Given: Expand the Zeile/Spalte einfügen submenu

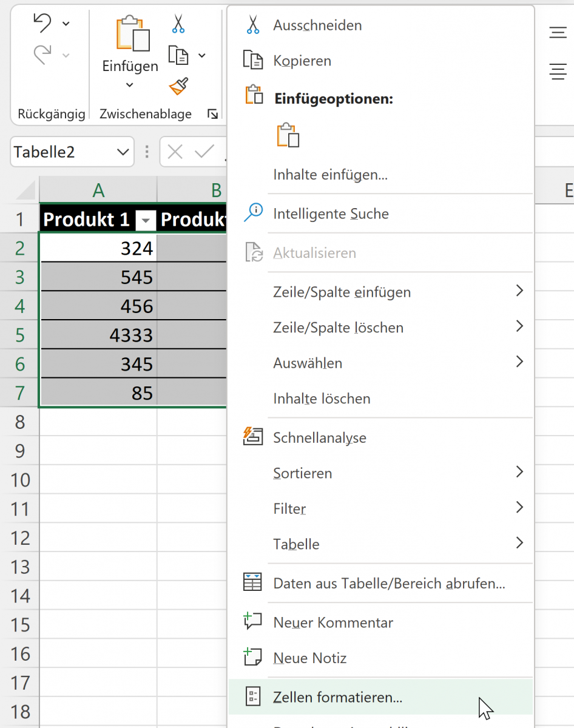Looking at the screenshot, I should pos(519,292).
